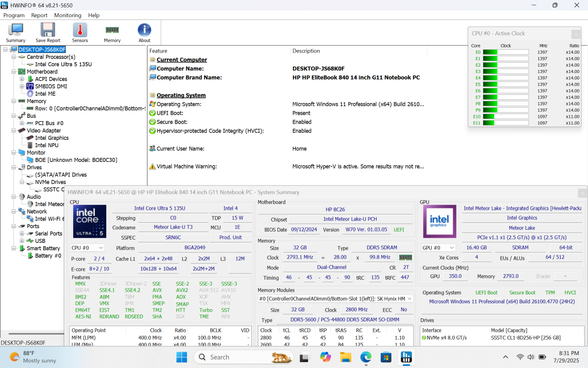588x368 pixels.
Task: Open File Explorer from the taskbar
Action: pos(345,357)
